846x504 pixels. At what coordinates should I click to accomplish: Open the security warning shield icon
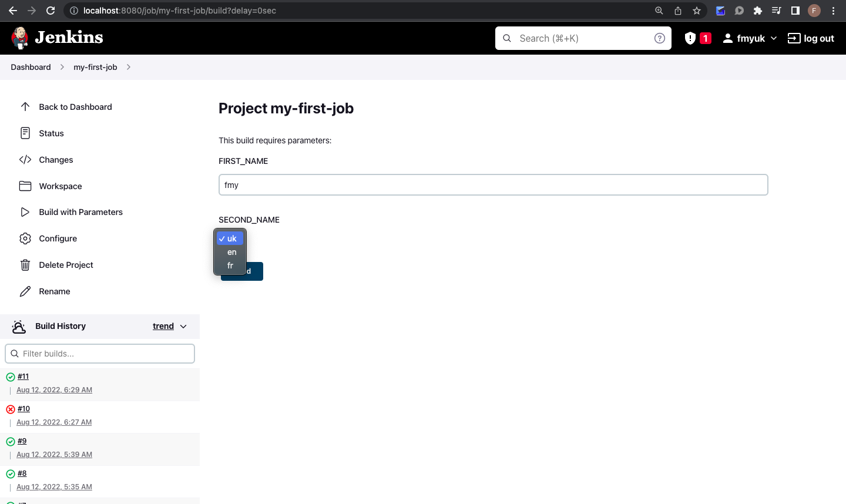(690, 38)
